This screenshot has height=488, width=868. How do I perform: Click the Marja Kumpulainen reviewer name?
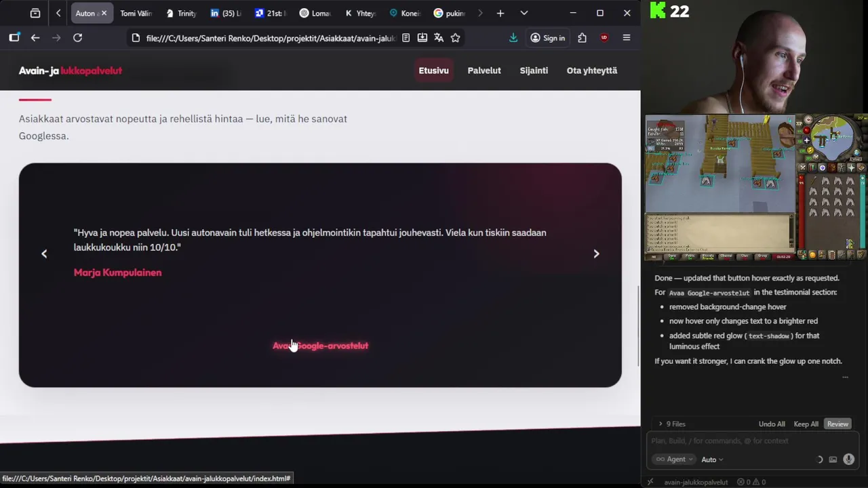point(117,272)
